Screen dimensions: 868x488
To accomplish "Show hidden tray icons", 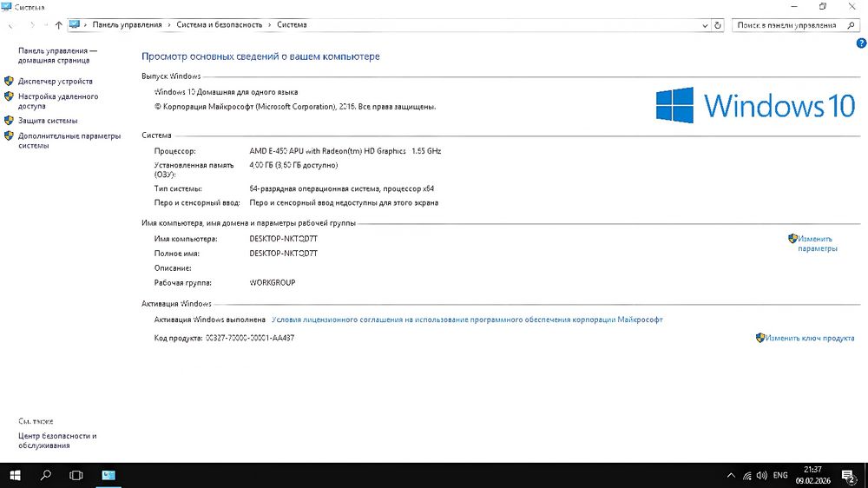I will tap(731, 475).
